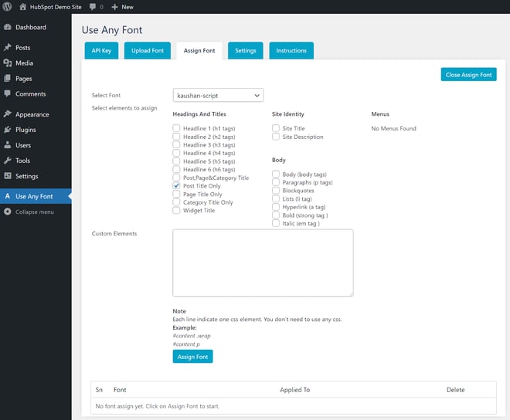Screen dimensions: 510x420
Task: Click the WordPress logo icon
Action: pos(8,7)
